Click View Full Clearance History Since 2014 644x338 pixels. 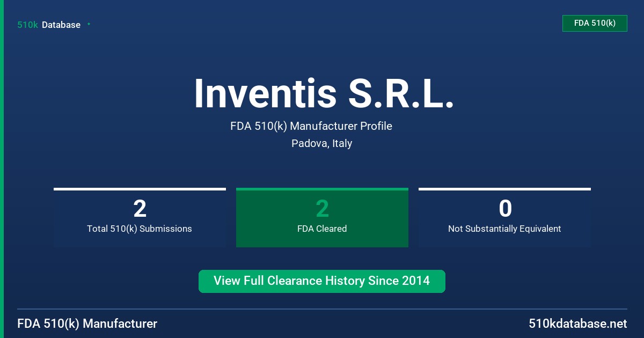pyautogui.click(x=322, y=281)
